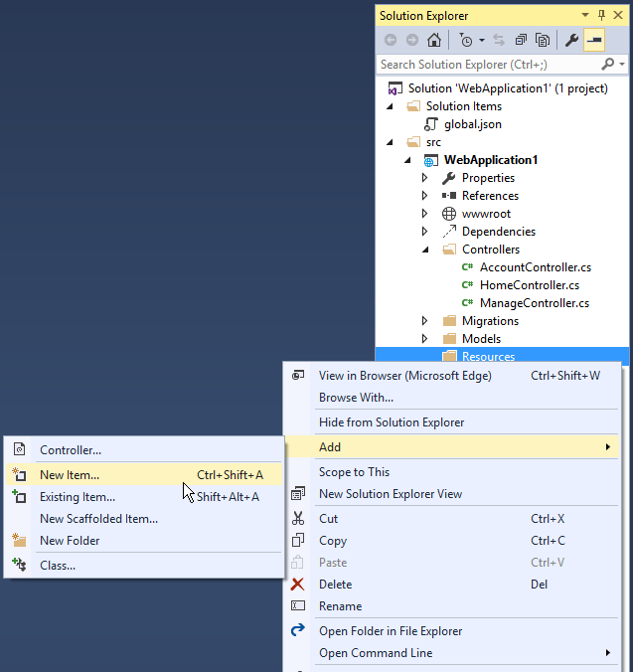The width and height of the screenshot is (633, 672).
Task: Expand the wwwroot node
Action: pyautogui.click(x=425, y=214)
